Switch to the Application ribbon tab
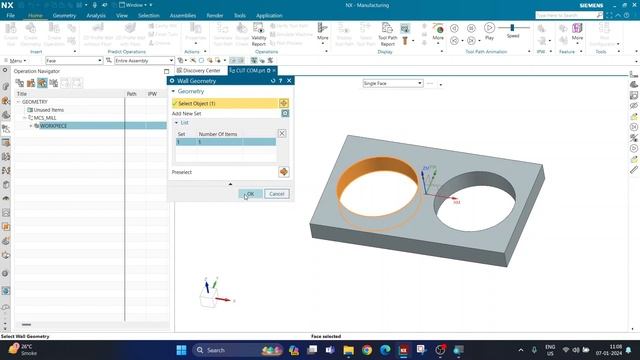640x360 pixels. tap(269, 16)
